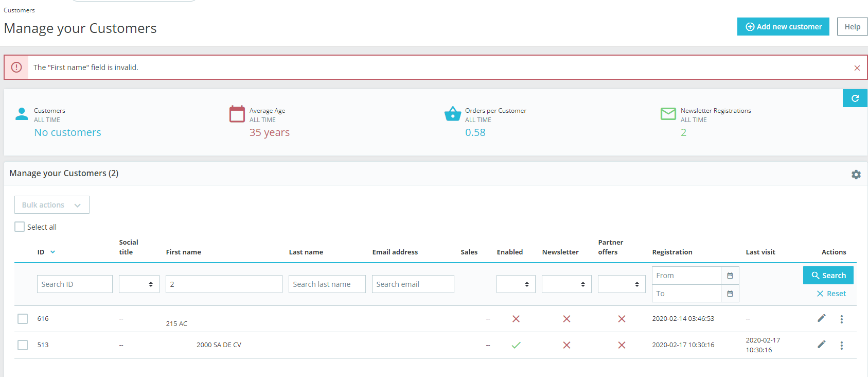Click the Search filter button
Viewport: 868px width, 377px height.
(828, 276)
